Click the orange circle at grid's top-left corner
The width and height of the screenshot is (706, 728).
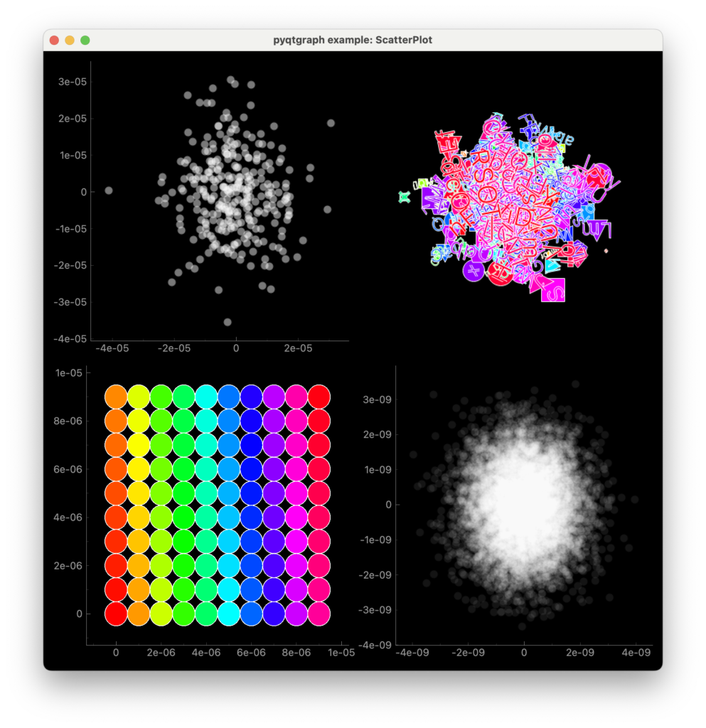coord(116,397)
